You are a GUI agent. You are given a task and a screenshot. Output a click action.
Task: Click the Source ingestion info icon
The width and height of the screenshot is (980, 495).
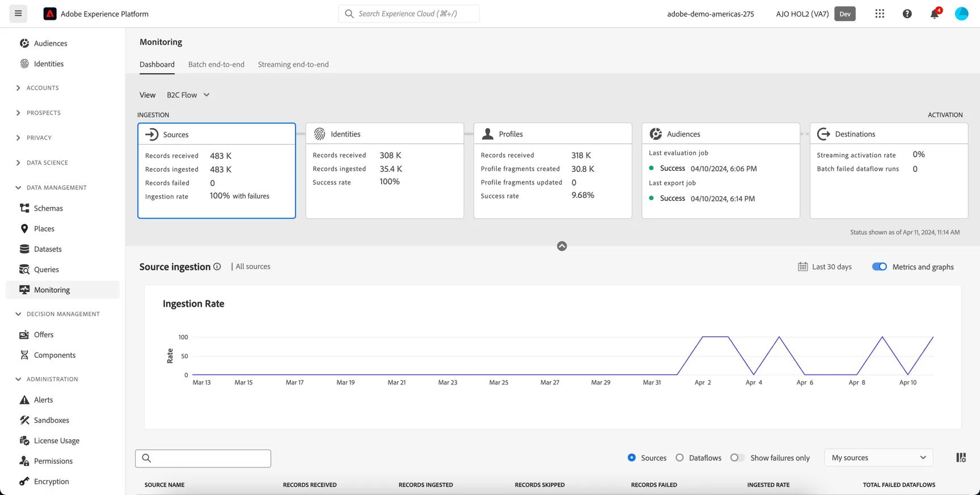click(x=217, y=266)
